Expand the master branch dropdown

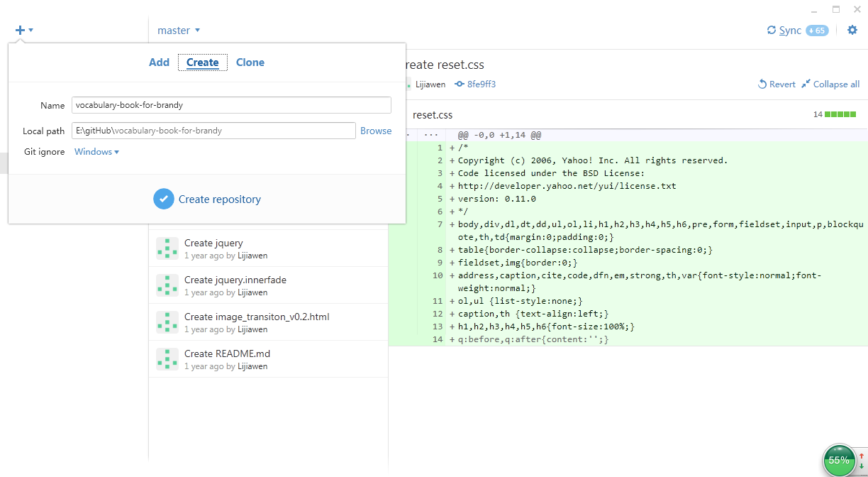[179, 31]
